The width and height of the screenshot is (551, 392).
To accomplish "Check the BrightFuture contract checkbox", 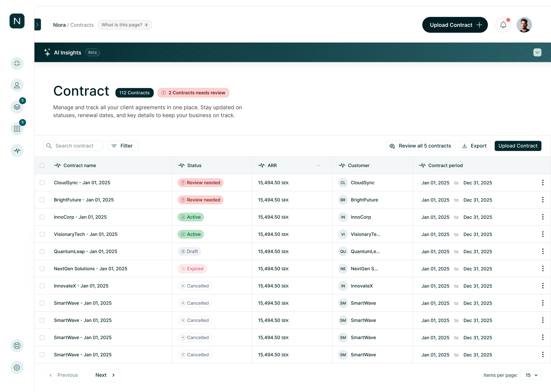I will pos(42,200).
